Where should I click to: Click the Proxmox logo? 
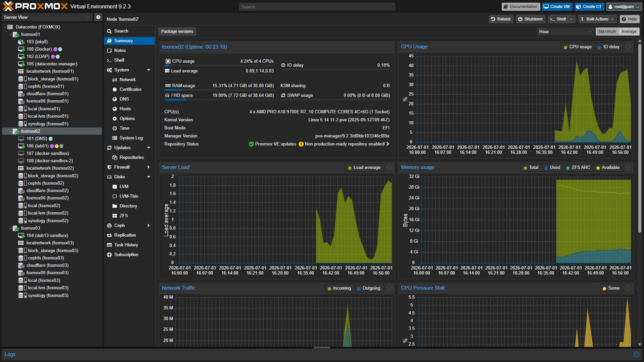coord(35,6)
